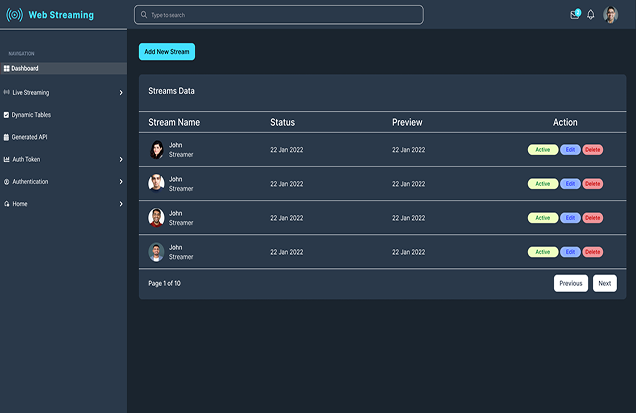Image resolution: width=636 pixels, height=413 pixels.
Task: Click the Web Streaming logo icon
Action: coord(14,15)
